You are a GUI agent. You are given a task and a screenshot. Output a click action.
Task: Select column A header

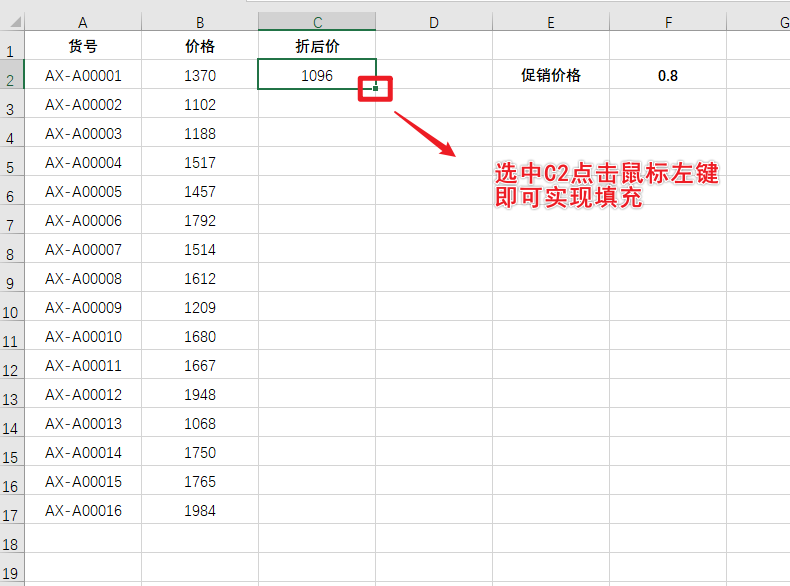point(83,22)
